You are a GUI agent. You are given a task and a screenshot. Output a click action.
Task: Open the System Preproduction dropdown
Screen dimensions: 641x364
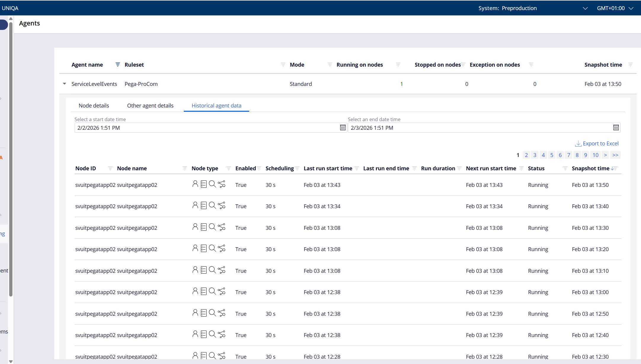[x=585, y=8]
